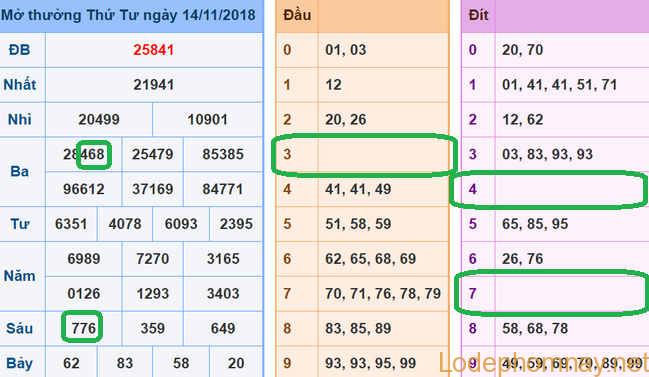Click Đít row 1 values 01, 41, 41

(x=535, y=85)
